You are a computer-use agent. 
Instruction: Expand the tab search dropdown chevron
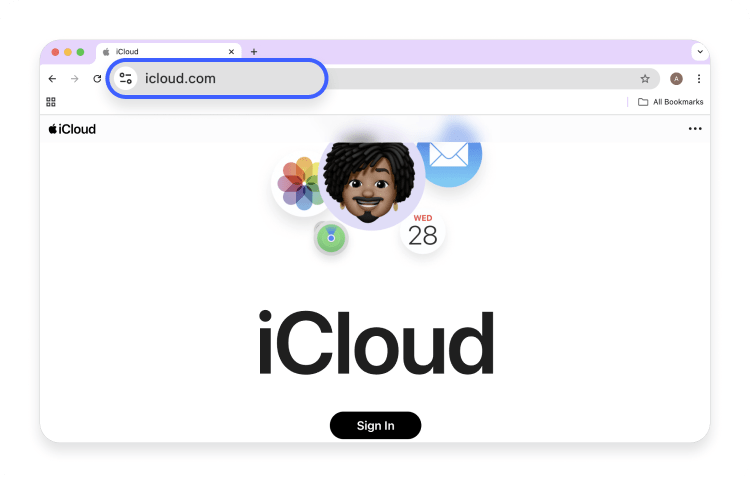coord(700,52)
